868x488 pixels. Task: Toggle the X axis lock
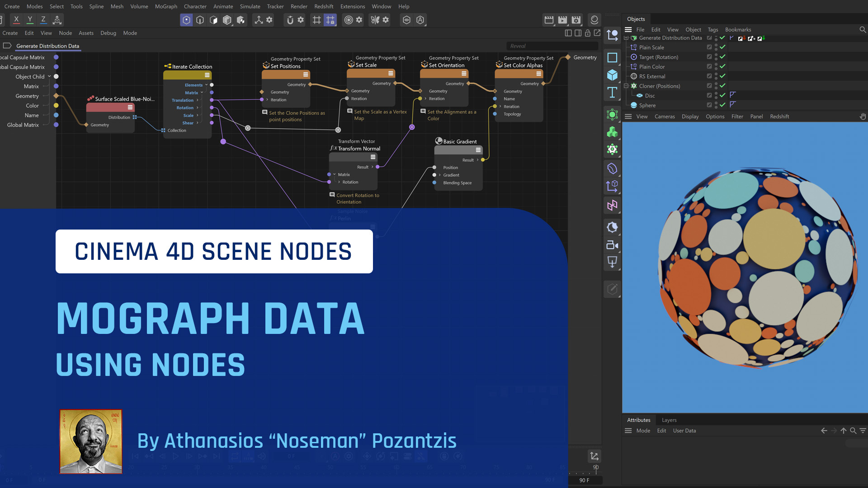pyautogui.click(x=16, y=20)
